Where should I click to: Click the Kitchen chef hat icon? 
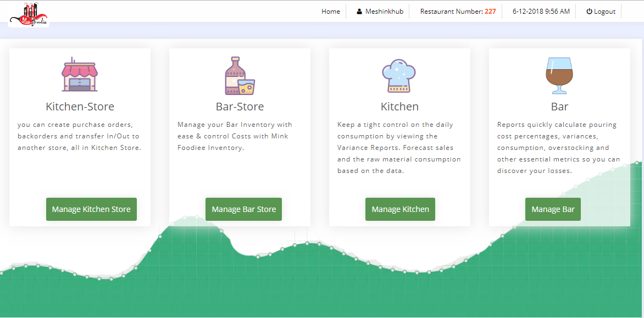tap(399, 76)
